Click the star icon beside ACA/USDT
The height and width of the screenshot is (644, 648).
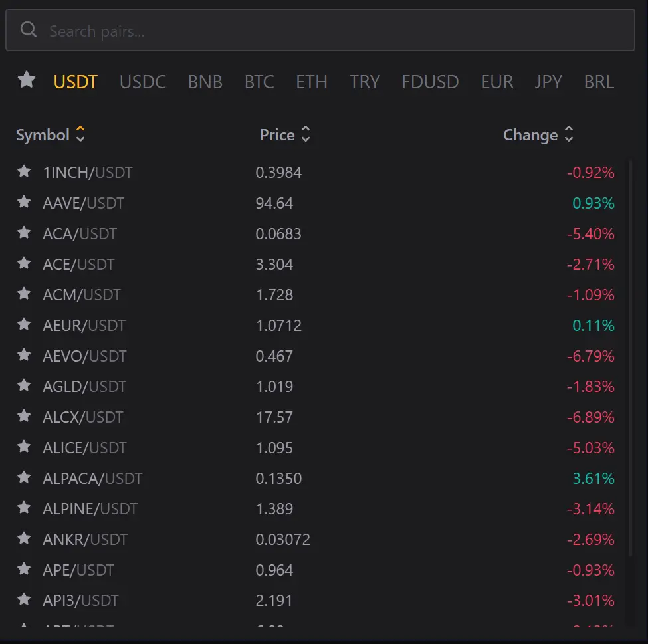pos(24,233)
